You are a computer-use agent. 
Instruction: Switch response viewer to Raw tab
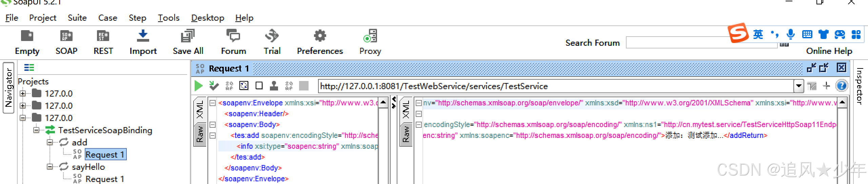click(406, 134)
